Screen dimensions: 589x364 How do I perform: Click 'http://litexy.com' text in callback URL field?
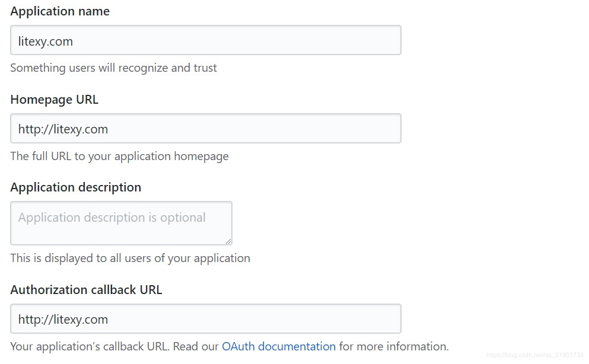coord(63,320)
